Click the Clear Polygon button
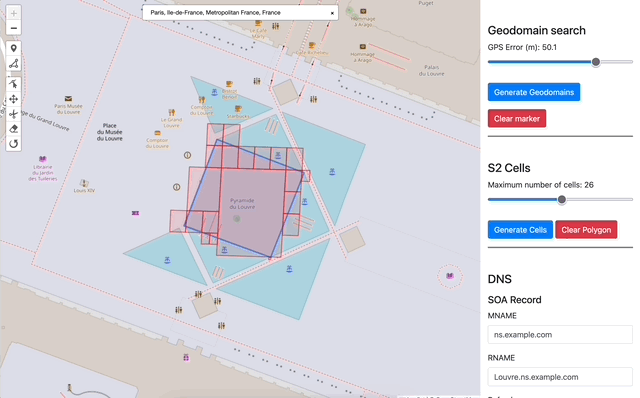640x398 pixels. point(586,230)
